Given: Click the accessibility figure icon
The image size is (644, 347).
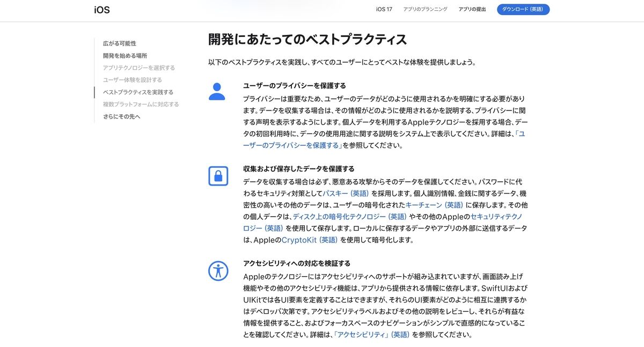Looking at the screenshot, I should (218, 271).
